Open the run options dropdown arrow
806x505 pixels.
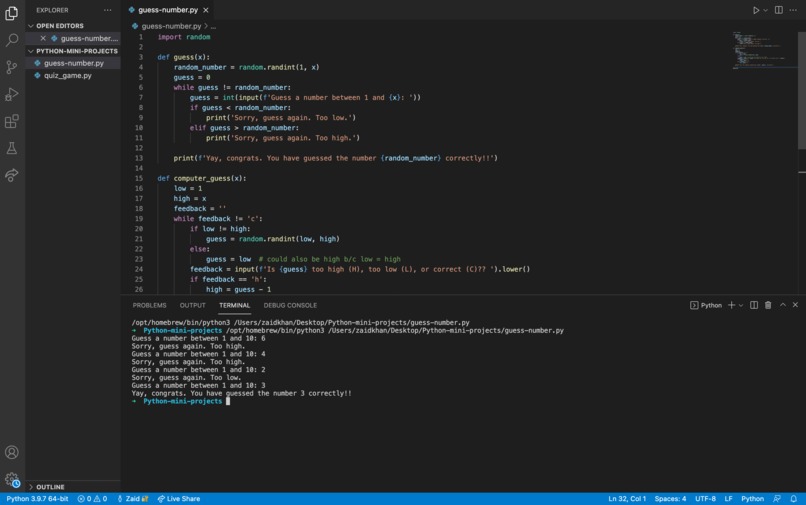coord(765,10)
